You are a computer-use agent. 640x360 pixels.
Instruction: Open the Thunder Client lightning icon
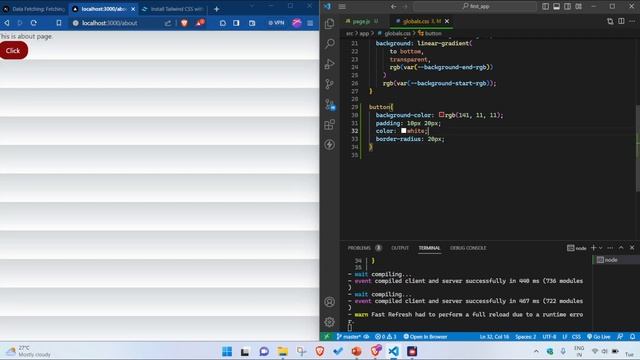pos(329,144)
